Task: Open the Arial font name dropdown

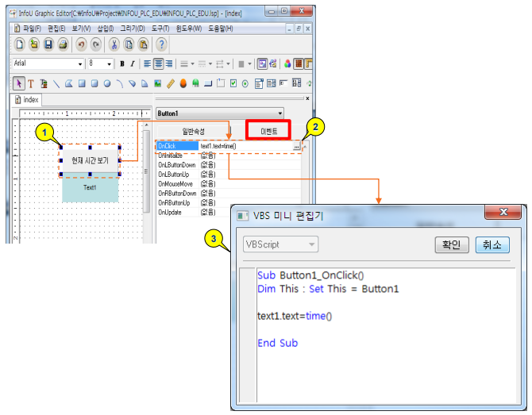Action: point(79,63)
